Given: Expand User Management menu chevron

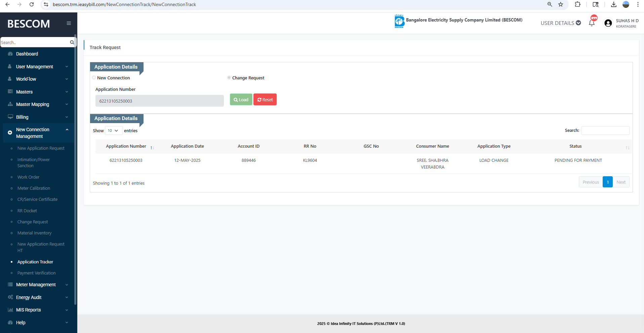Looking at the screenshot, I should coord(67,67).
